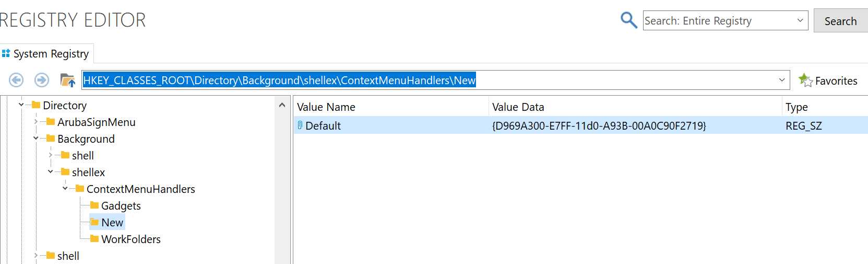Collapse the Background tree node
The height and width of the screenshot is (264, 868).
[x=35, y=139]
